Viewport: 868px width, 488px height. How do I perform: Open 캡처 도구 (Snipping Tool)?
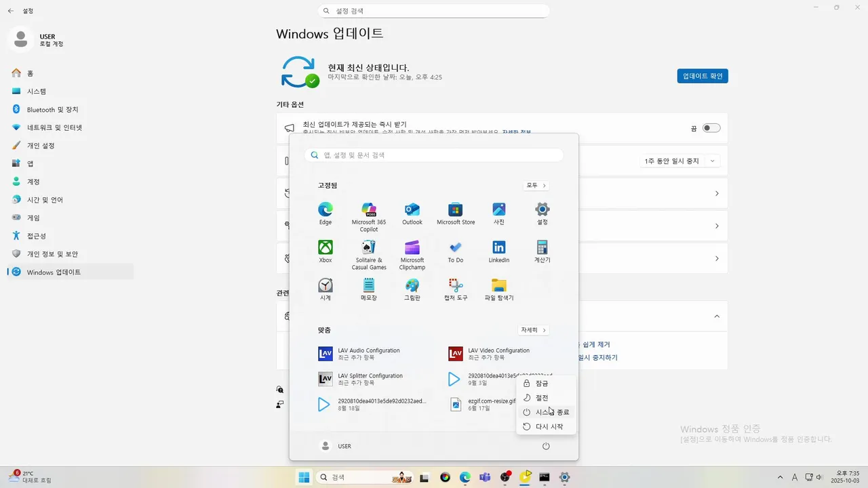point(456,289)
